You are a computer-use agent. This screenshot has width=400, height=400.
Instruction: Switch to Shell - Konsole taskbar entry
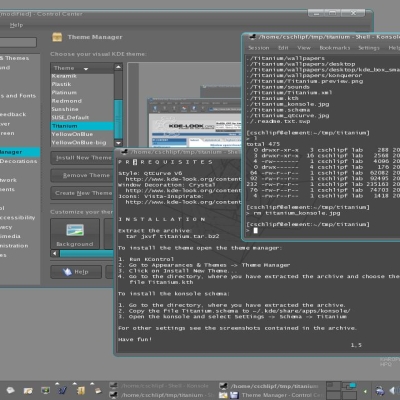coord(159,386)
